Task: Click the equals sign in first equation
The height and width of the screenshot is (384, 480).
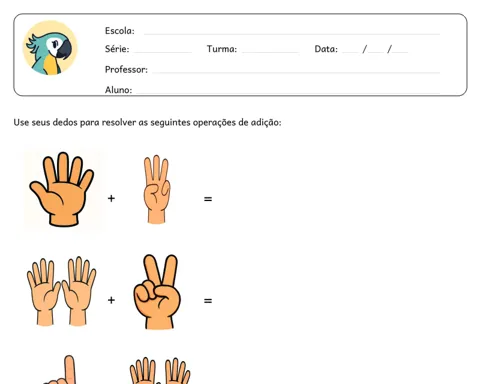Action: click(208, 199)
